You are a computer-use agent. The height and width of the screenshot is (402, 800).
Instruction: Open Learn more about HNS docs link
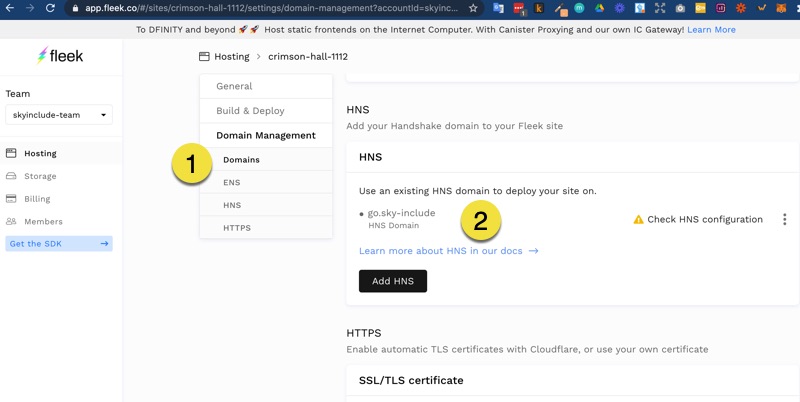448,251
